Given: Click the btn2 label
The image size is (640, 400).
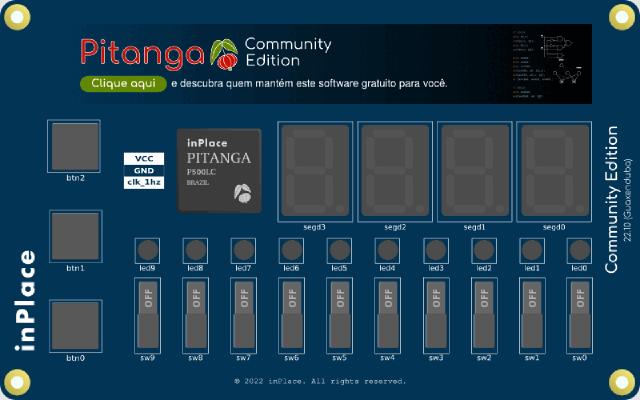Looking at the screenshot, I should coord(76,178).
